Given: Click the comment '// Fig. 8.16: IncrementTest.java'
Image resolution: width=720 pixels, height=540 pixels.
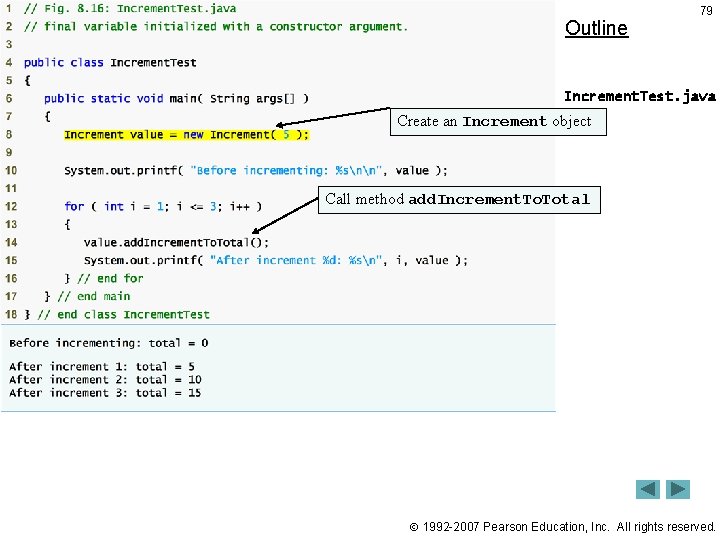Looking at the screenshot, I should [x=130, y=9].
